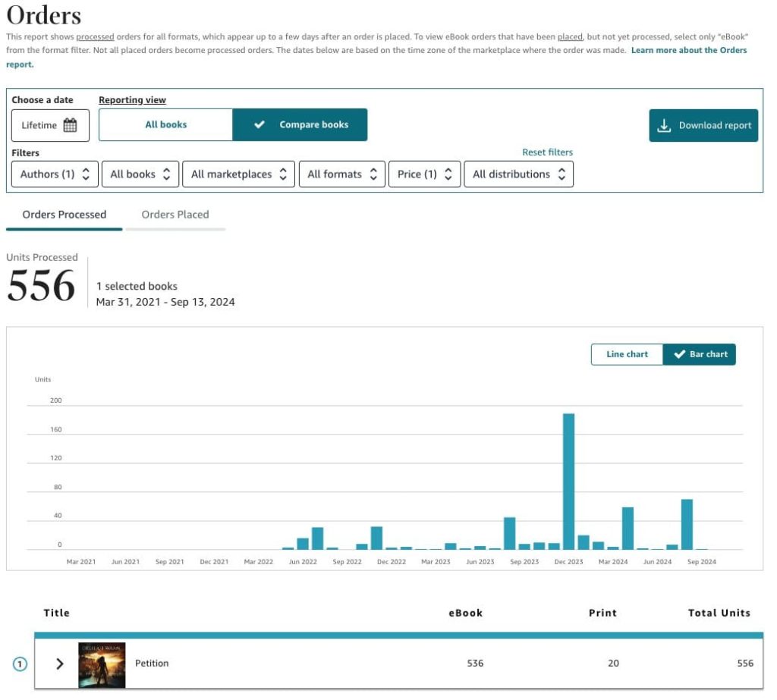Screen dimensions: 777x700
Task: Click the download icon on Download report
Action: [662, 124]
